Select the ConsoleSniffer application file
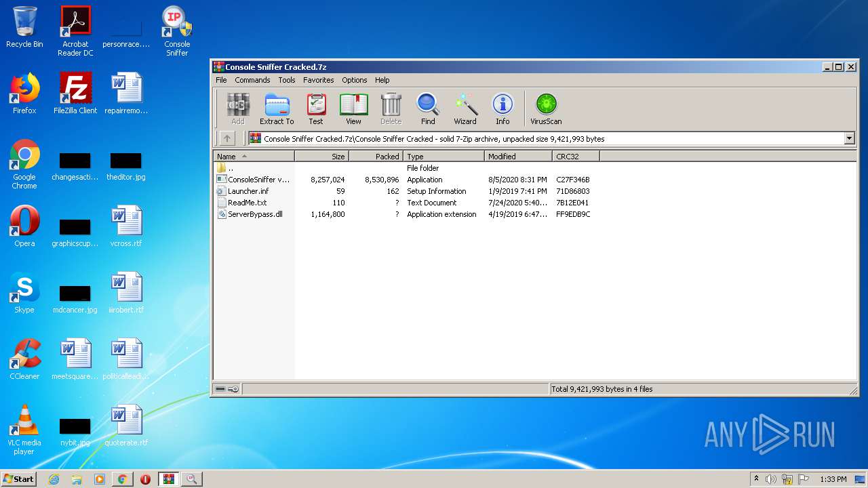Viewport: 868px width, 488px height. click(407, 180)
